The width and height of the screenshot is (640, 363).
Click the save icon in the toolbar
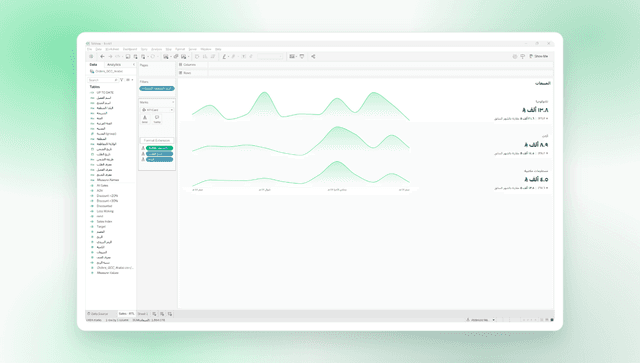click(128, 56)
